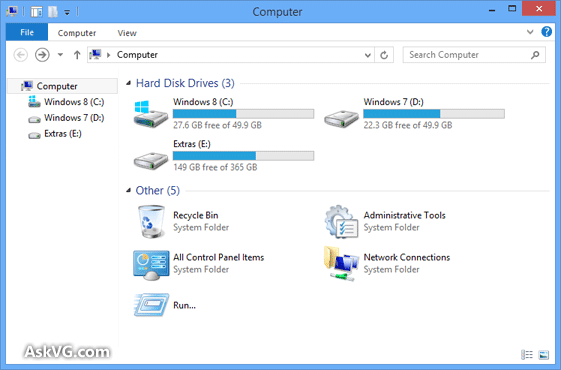Open the File menu tab
This screenshot has height=370, width=561.
27,32
